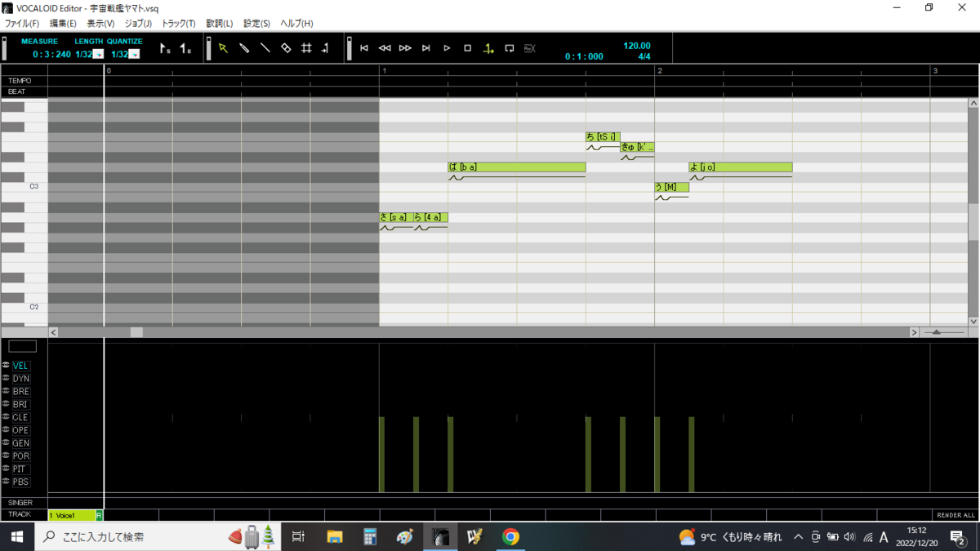This screenshot has height=551, width=980.
Task: Open the 表示(V) menu
Action: click(100, 24)
